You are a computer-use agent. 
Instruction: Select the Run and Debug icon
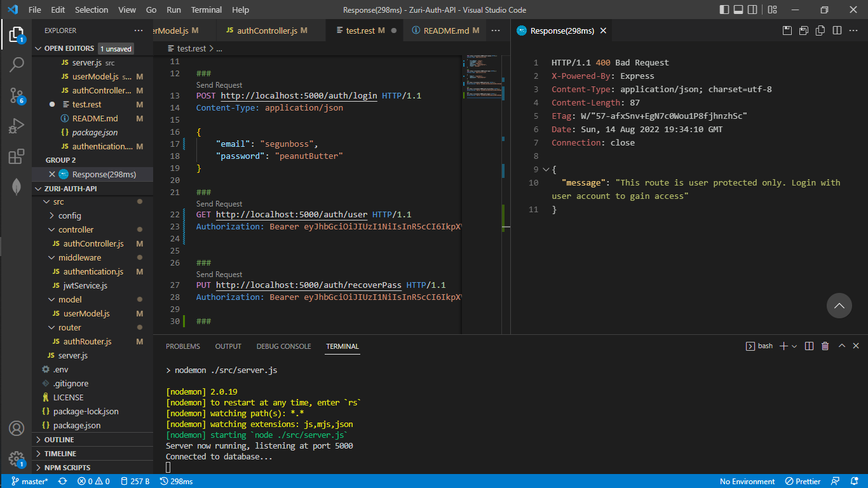coord(16,125)
